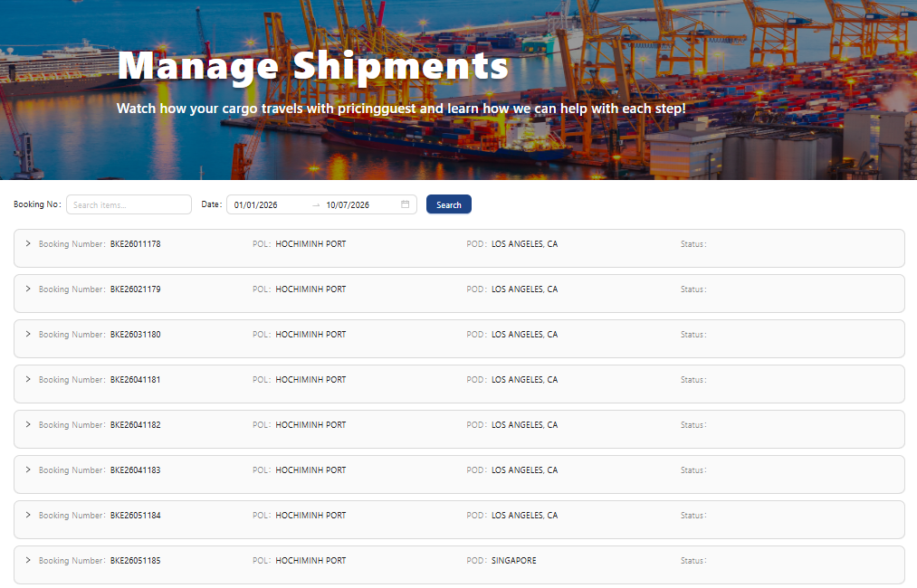The width and height of the screenshot is (917, 588).
Task: Select booking number text BKE26041183
Action: (135, 469)
